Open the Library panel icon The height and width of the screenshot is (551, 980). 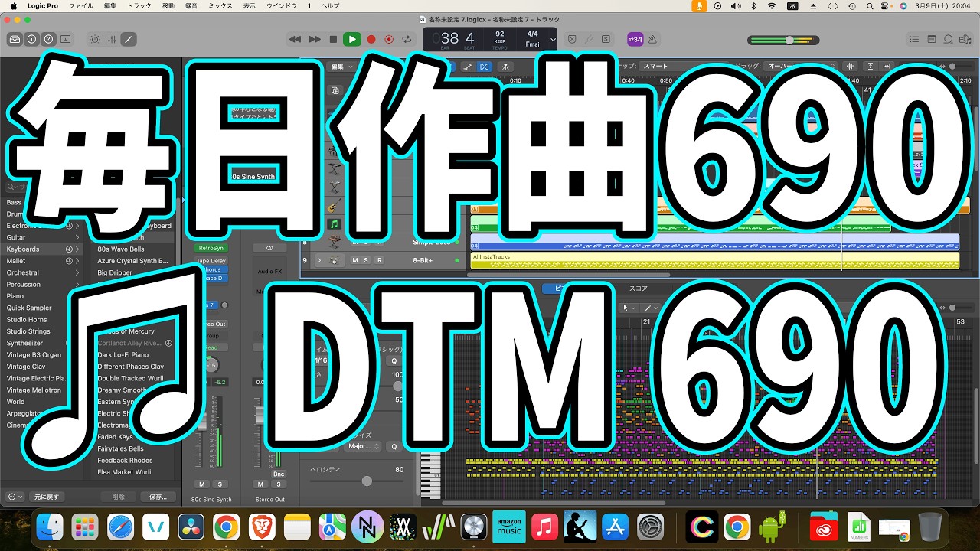coord(15,39)
